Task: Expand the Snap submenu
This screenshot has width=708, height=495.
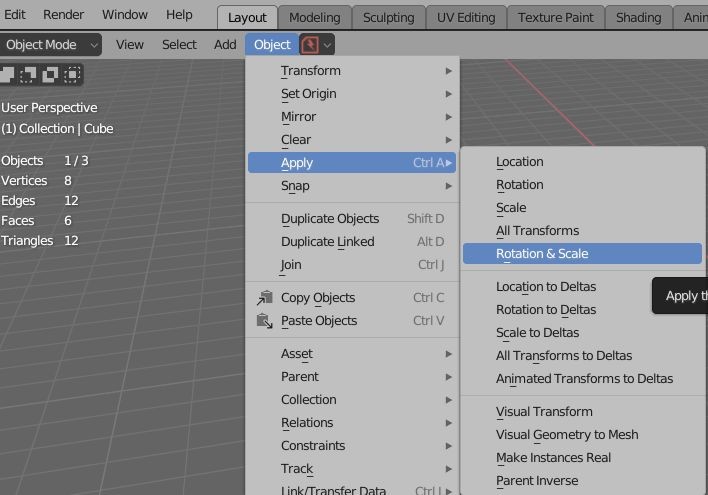Action: tap(352, 186)
